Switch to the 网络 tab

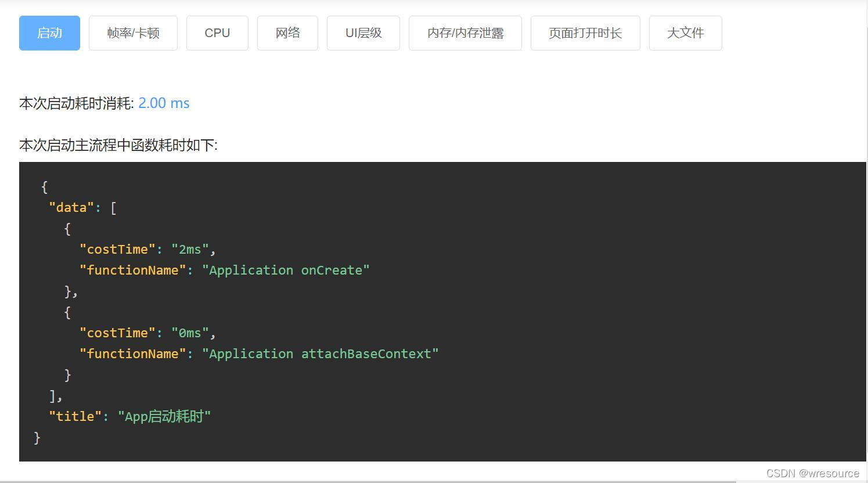click(x=287, y=33)
